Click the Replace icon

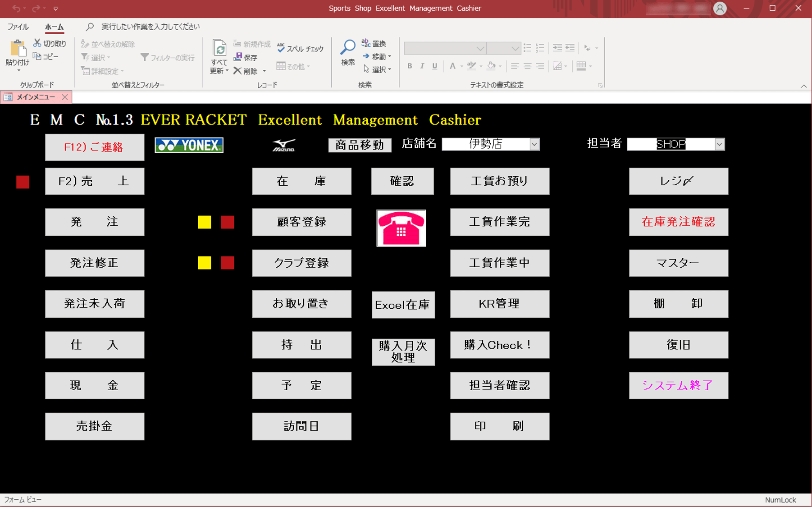coord(366,43)
